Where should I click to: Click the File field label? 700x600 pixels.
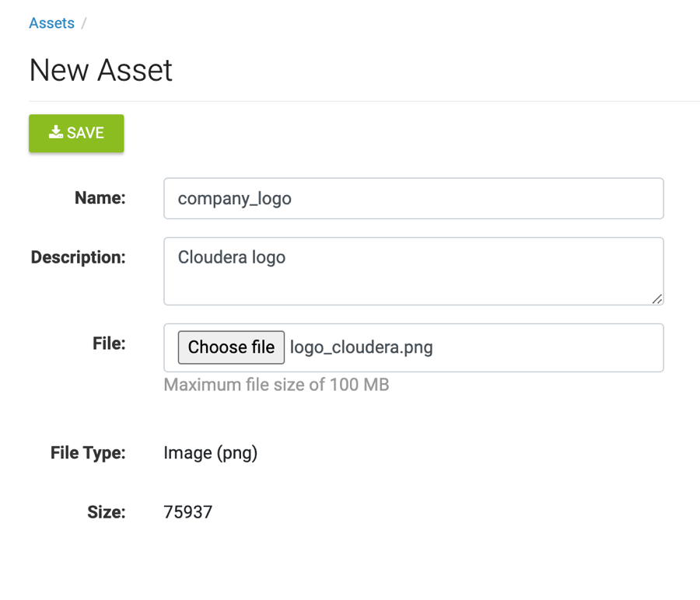point(109,344)
